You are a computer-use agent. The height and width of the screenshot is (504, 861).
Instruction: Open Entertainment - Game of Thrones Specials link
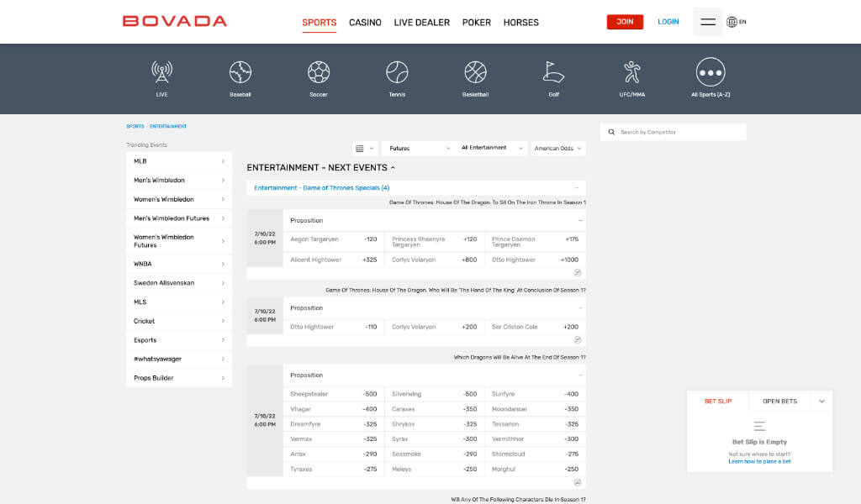click(322, 188)
